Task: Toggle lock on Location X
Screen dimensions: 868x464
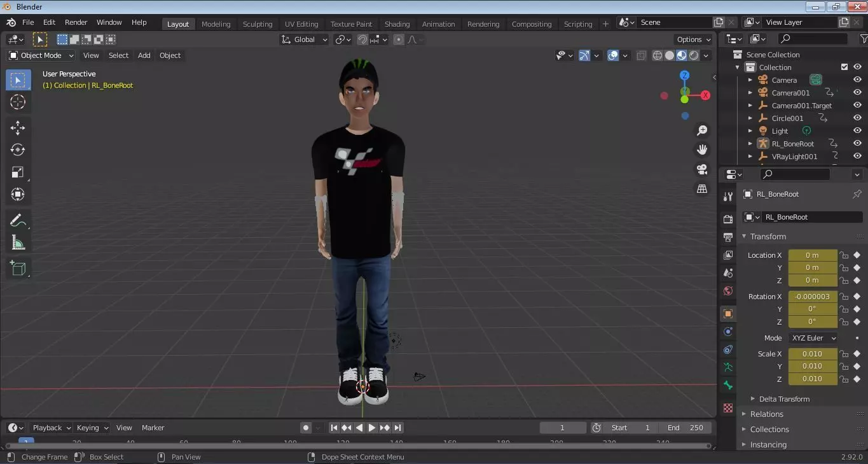Action: point(844,255)
